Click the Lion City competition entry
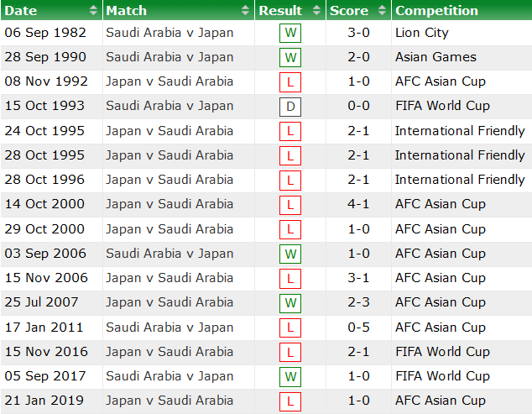This screenshot has height=414, width=532. [421, 33]
